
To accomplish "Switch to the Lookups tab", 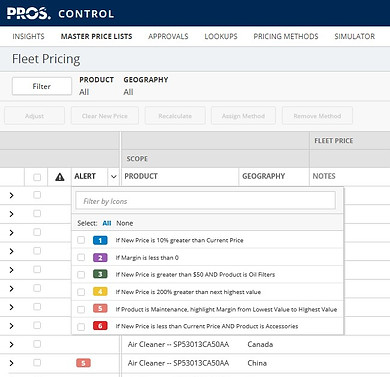I will click(221, 36).
